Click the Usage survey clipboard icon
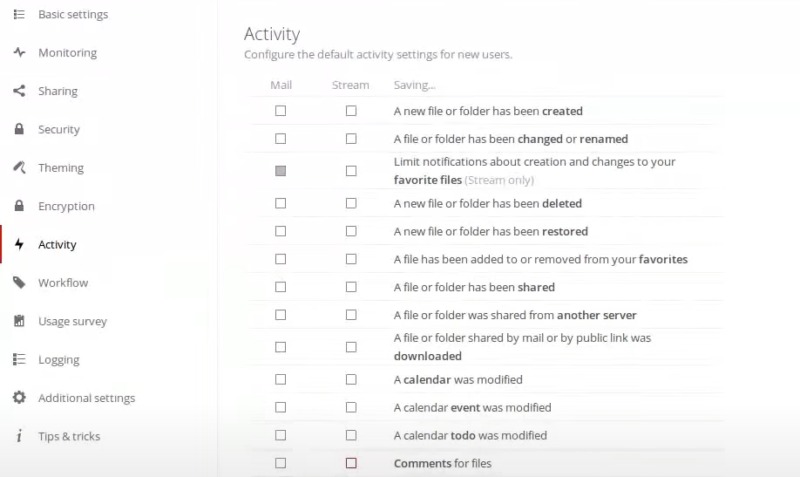800x477 pixels. click(x=19, y=322)
